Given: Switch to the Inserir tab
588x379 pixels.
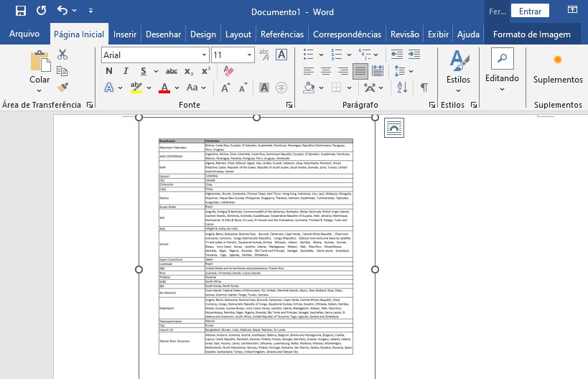Looking at the screenshot, I should coord(125,34).
